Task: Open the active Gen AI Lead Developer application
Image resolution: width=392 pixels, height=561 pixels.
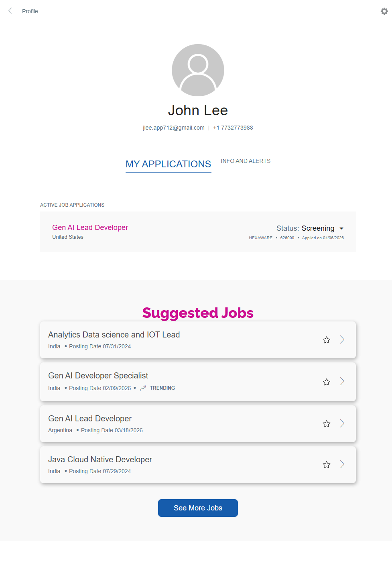Action: coord(90,228)
